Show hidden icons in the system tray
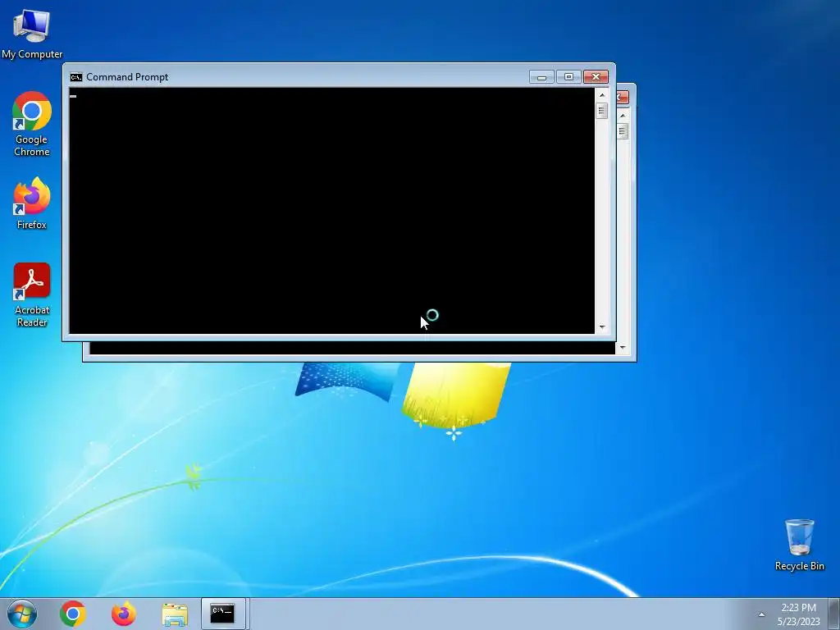This screenshot has height=630, width=840. 761,614
